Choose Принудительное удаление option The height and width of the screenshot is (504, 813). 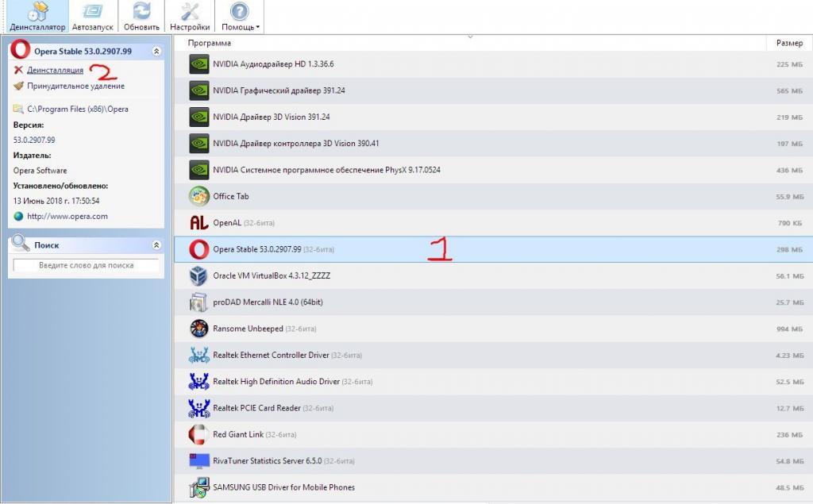[75, 86]
